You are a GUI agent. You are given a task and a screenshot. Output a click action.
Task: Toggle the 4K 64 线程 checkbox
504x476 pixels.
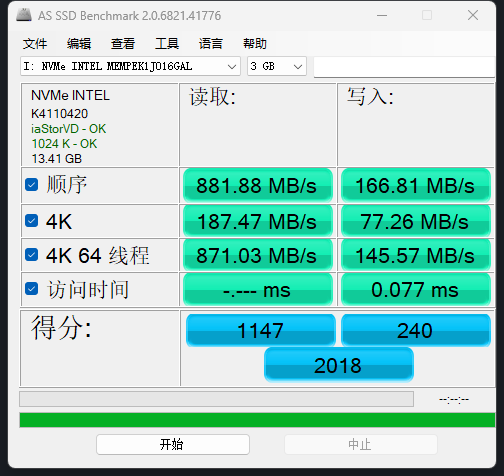point(32,255)
